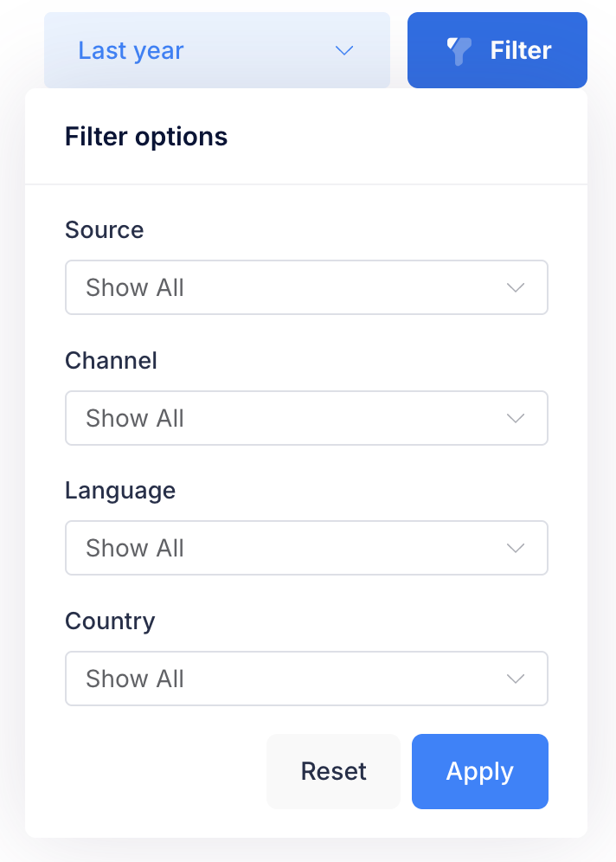616x862 pixels.
Task: Click the Source dropdown chevron arrow
Action: pos(516,287)
